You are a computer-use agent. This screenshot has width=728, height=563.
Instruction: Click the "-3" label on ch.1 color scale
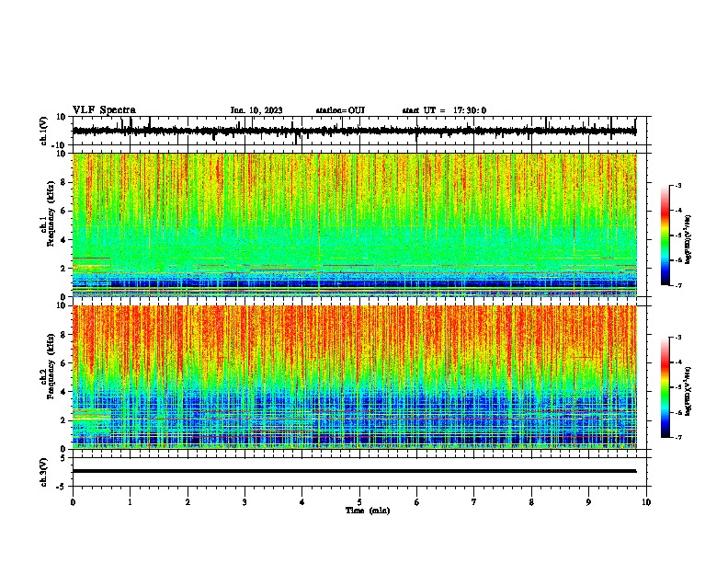tap(678, 185)
